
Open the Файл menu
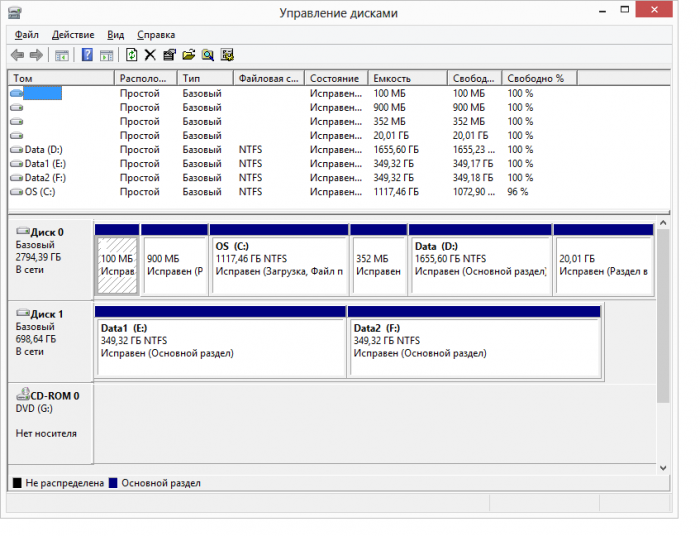pyautogui.click(x=26, y=34)
